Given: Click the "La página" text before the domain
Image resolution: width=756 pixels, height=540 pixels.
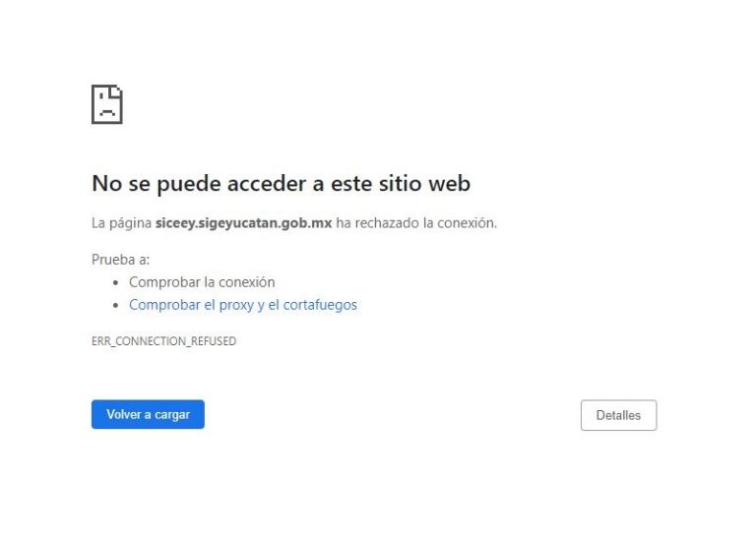Looking at the screenshot, I should pyautogui.click(x=121, y=223).
